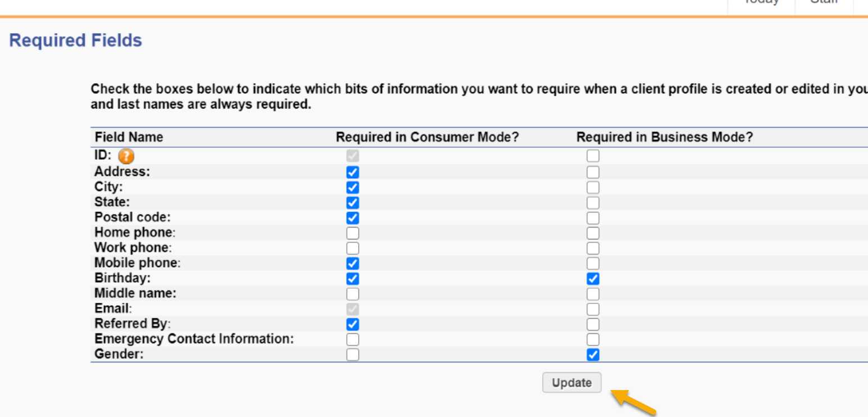The image size is (868, 417).
Task: Check Middle name in Business Mode
Action: pos(593,294)
